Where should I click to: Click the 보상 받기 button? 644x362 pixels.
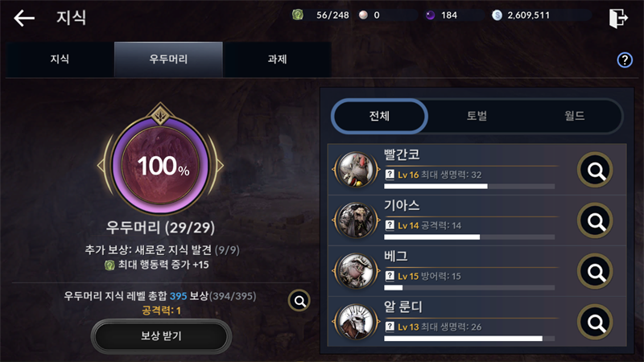tap(161, 336)
